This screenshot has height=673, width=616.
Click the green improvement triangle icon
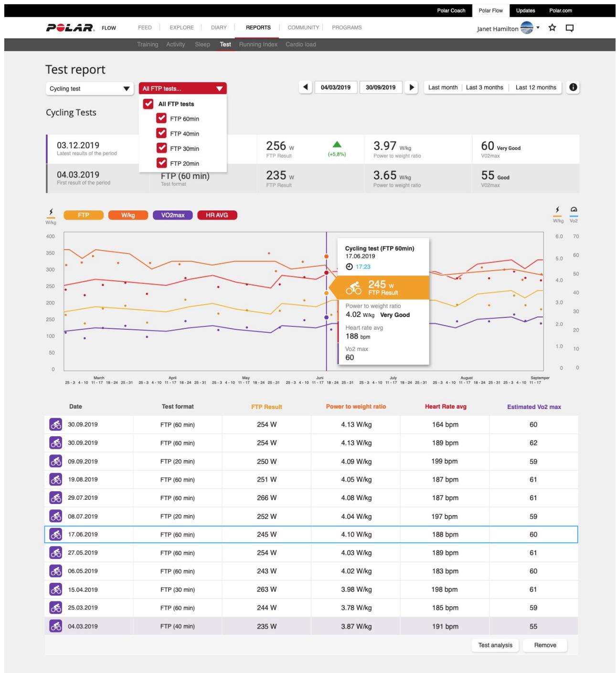click(x=337, y=145)
